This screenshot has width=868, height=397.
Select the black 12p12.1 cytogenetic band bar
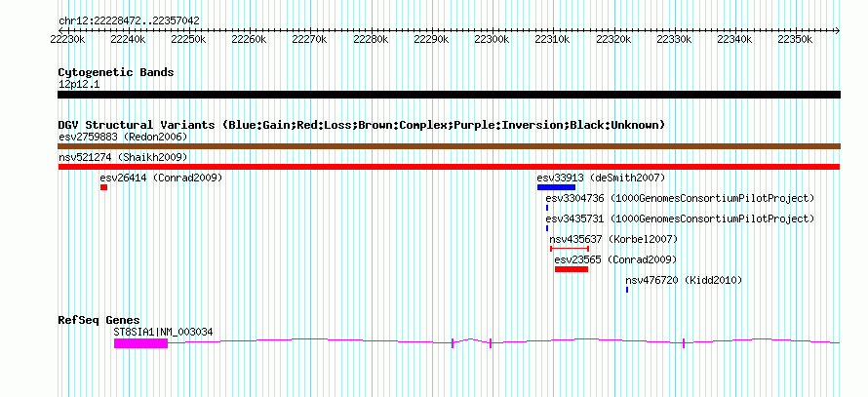coord(449,95)
